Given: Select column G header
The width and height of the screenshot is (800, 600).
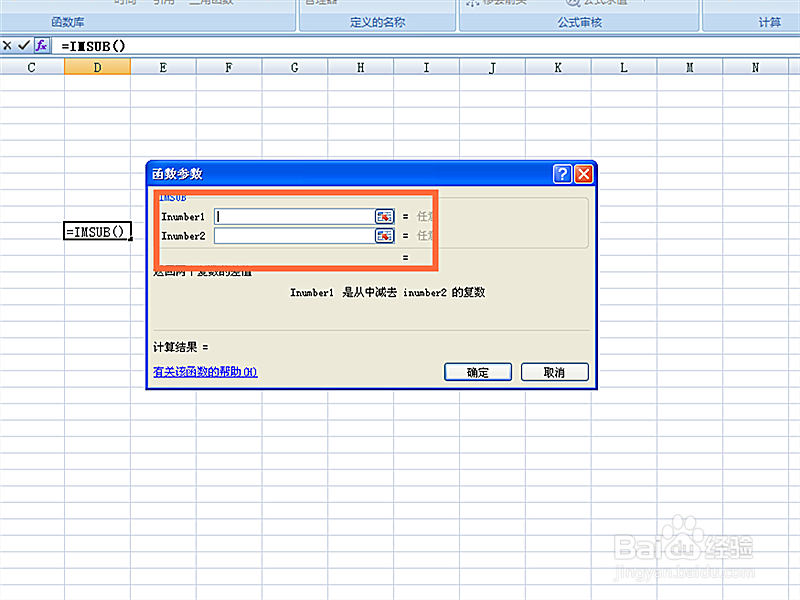Looking at the screenshot, I should click(295, 67).
